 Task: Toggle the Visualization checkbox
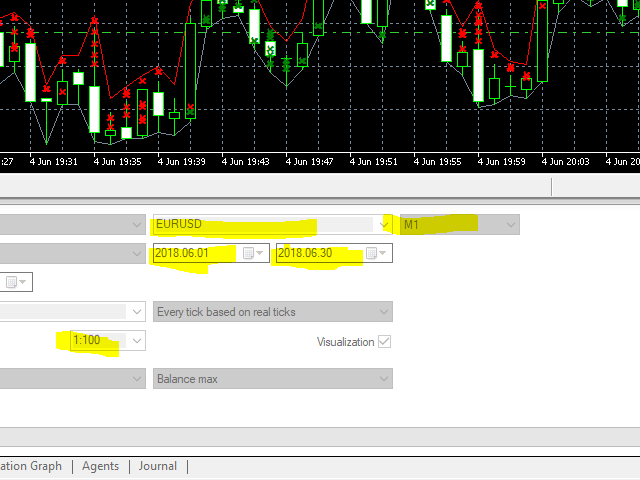click(x=384, y=341)
